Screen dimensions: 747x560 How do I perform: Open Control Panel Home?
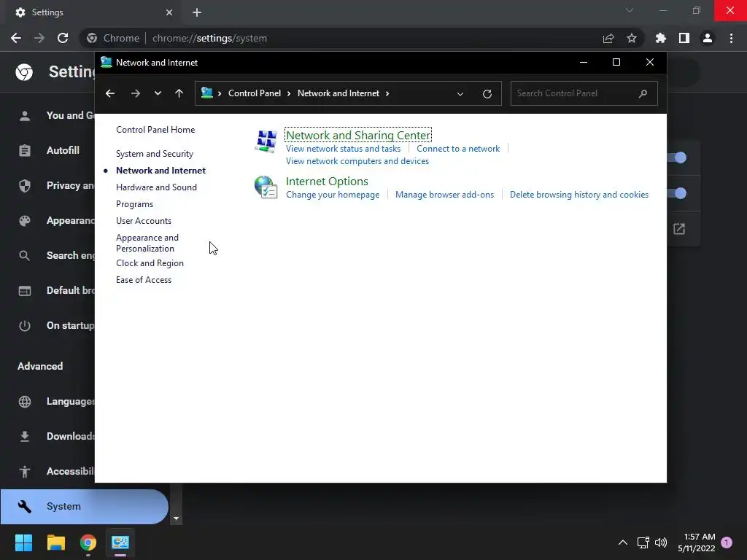point(155,130)
